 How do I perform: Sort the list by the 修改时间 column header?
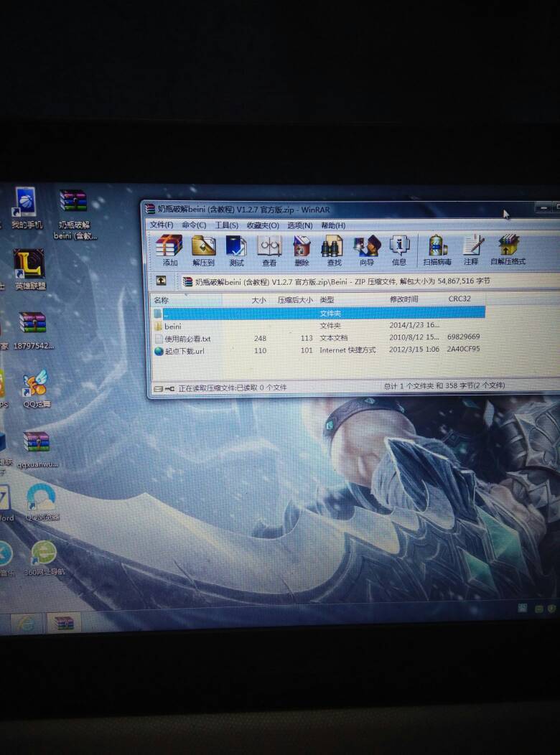[x=403, y=299]
